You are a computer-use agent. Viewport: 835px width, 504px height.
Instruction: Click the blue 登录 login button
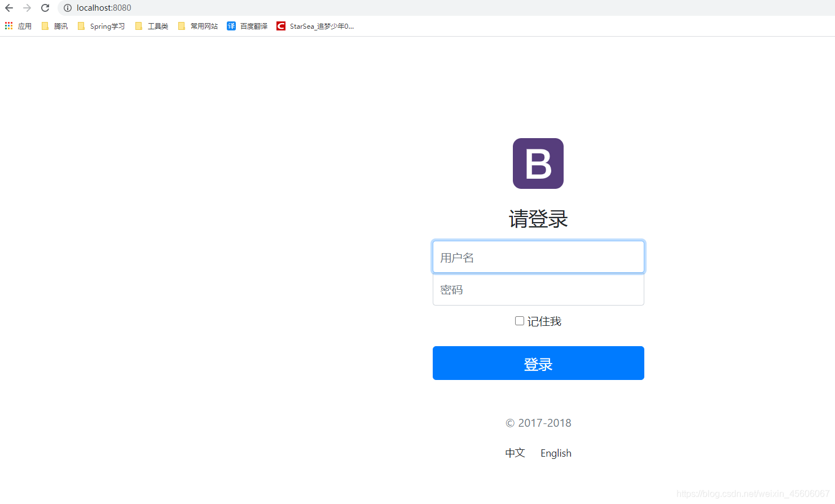pos(538,363)
